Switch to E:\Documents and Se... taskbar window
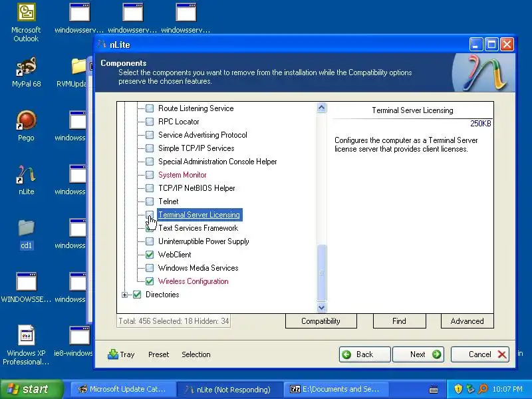Image resolution: width=532 pixels, height=399 pixels. pos(336,389)
